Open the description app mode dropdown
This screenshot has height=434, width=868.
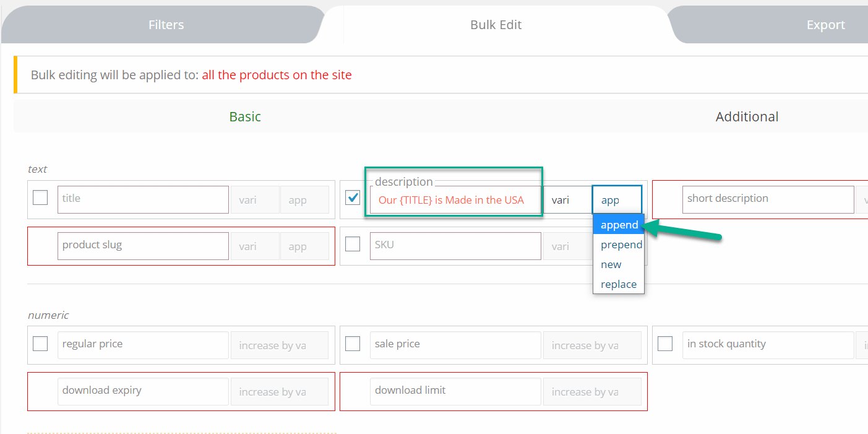[x=617, y=200]
